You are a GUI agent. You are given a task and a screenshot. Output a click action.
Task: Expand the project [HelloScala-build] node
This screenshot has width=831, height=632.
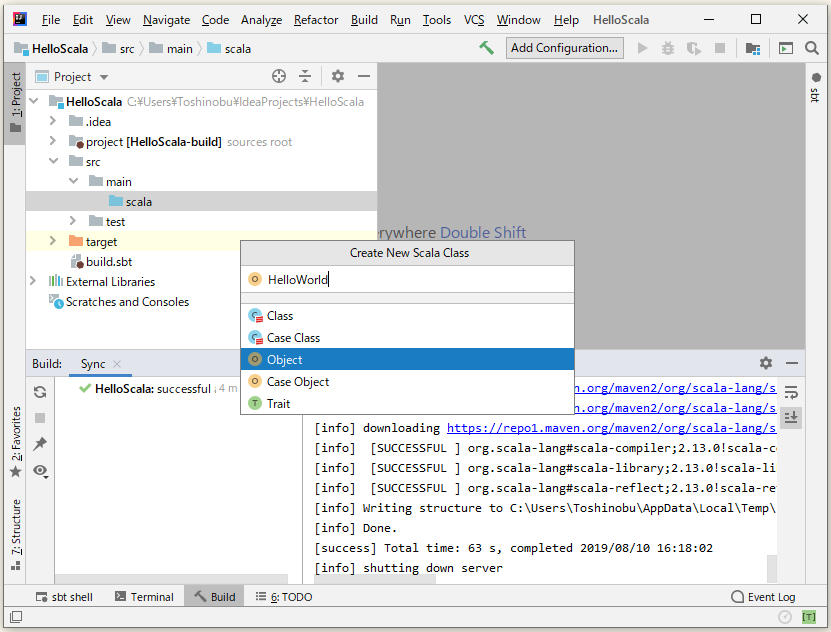point(52,141)
